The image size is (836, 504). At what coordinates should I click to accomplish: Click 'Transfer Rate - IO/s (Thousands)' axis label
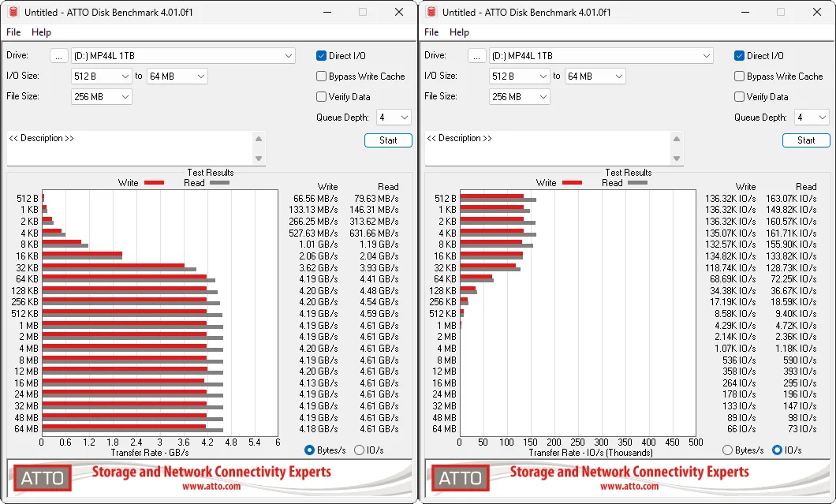(591, 453)
